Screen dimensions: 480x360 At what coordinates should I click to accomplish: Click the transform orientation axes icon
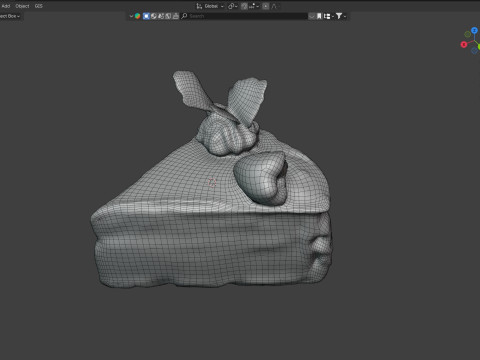click(199, 6)
